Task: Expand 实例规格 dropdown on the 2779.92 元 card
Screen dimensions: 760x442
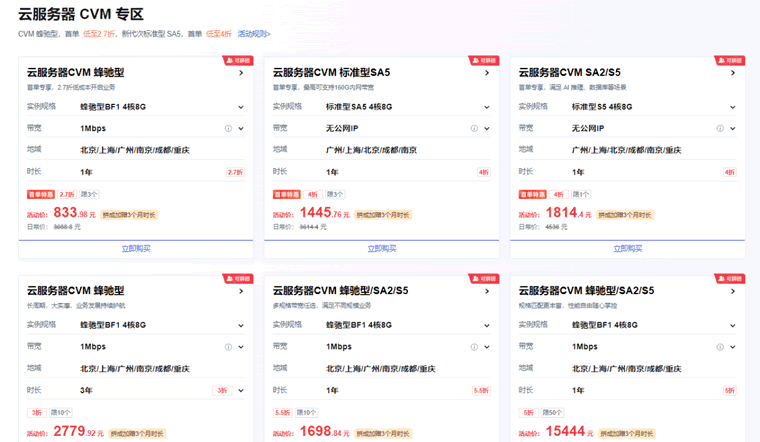Action: (241, 326)
